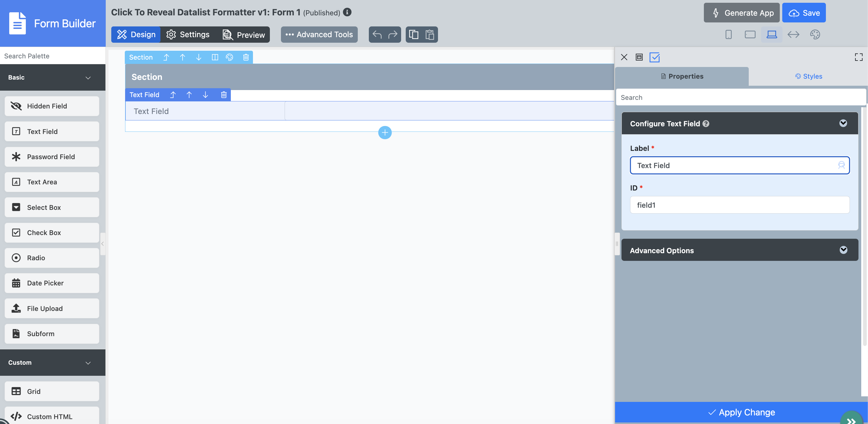This screenshot has height=424, width=868.
Task: Toggle the properties panel window mode icon
Action: [639, 57]
